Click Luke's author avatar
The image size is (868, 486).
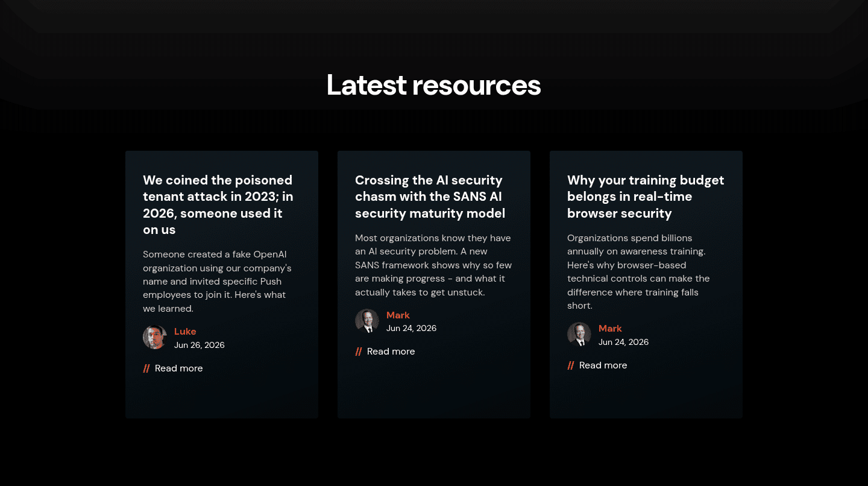point(155,337)
